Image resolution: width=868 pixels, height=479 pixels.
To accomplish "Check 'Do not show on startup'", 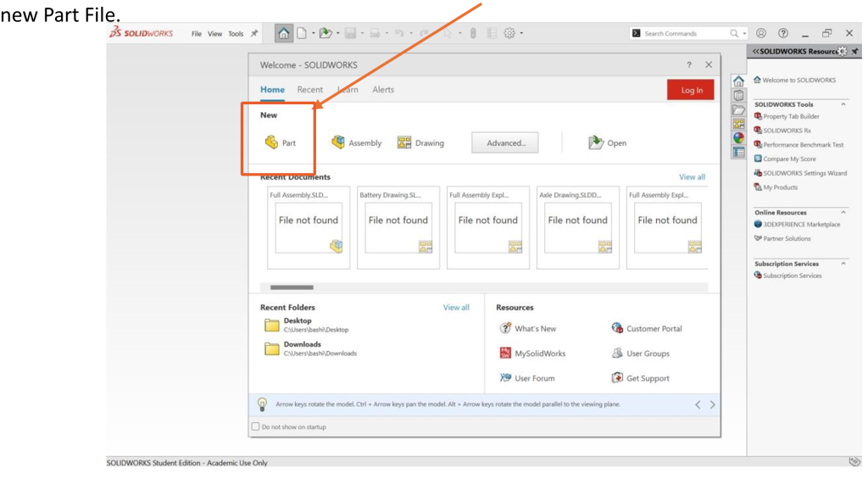I will (256, 426).
